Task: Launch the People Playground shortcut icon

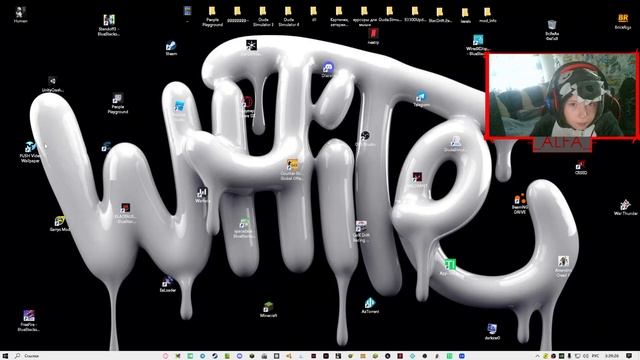Action: [118, 103]
